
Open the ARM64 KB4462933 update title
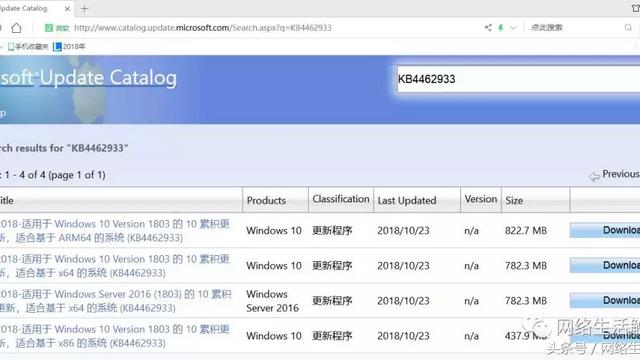[x=115, y=231]
